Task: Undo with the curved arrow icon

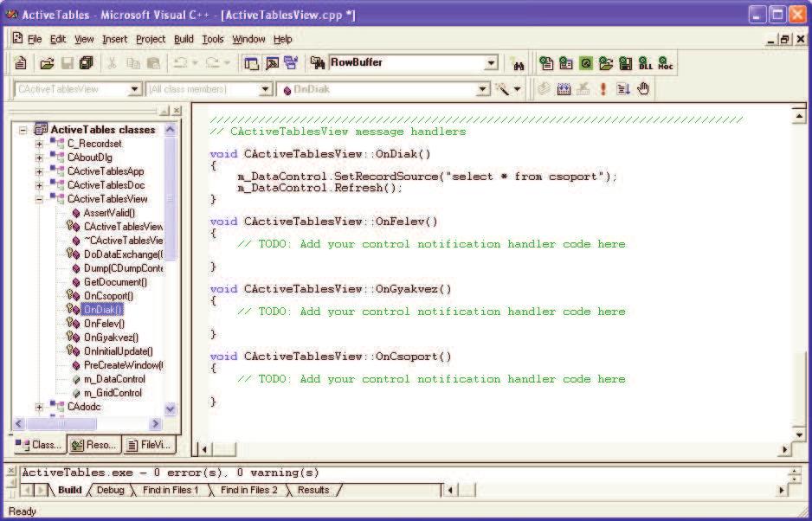Action: pos(180,63)
